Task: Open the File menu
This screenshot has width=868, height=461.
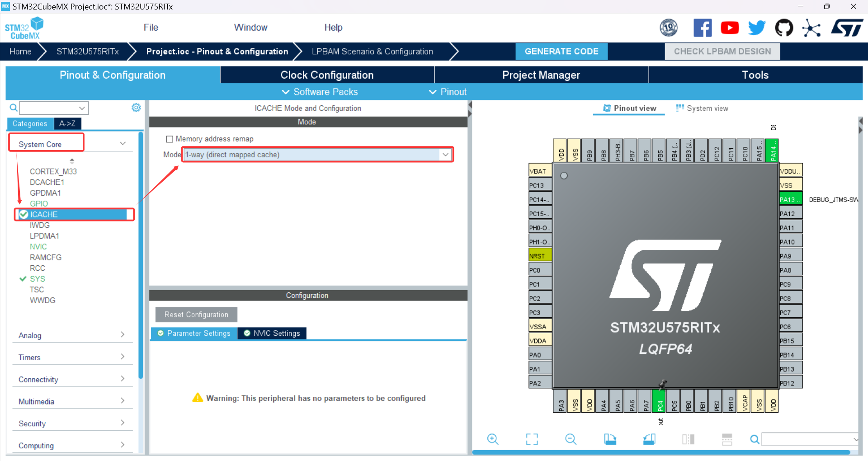Action: click(151, 28)
